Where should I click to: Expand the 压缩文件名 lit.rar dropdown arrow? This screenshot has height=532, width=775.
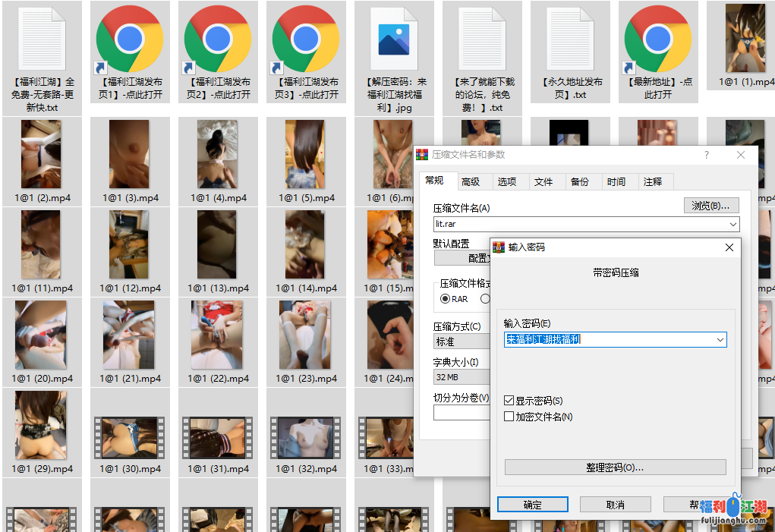point(732,225)
